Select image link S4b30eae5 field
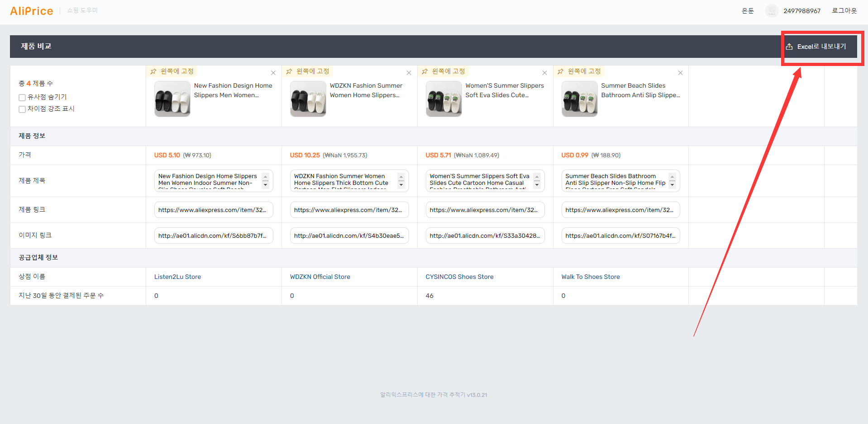This screenshot has width=868, height=424. coord(349,236)
